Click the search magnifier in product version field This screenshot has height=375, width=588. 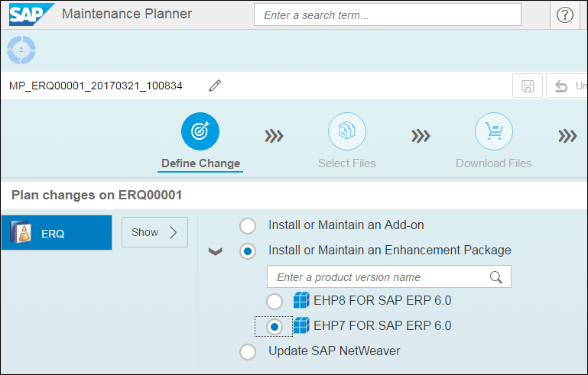coord(495,277)
